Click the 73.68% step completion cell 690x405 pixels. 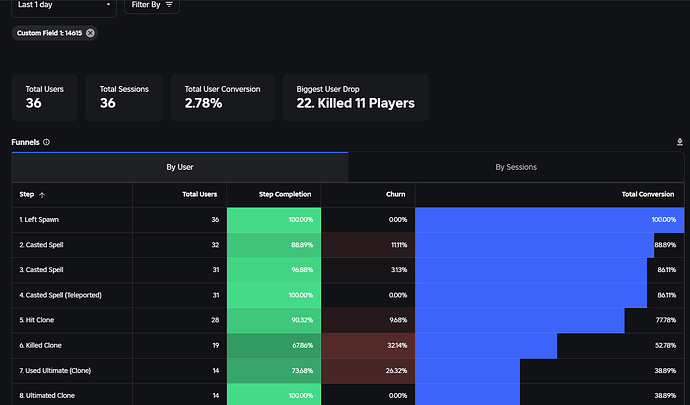coord(274,371)
